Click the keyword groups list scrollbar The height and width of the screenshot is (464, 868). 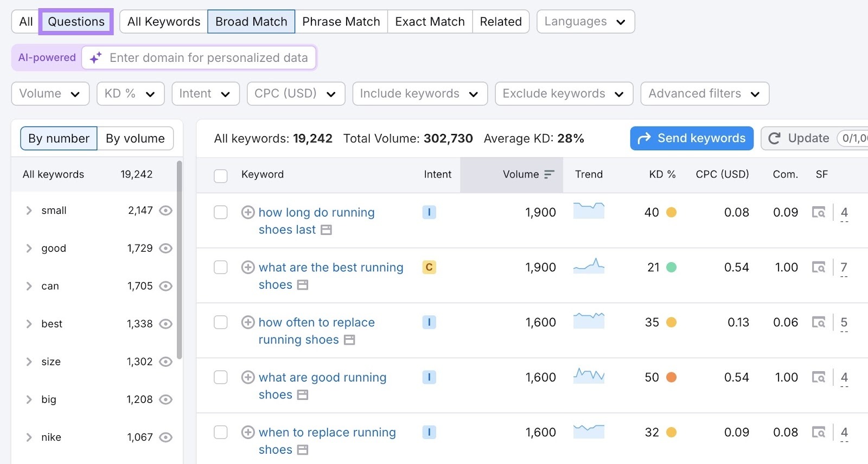tap(179, 260)
